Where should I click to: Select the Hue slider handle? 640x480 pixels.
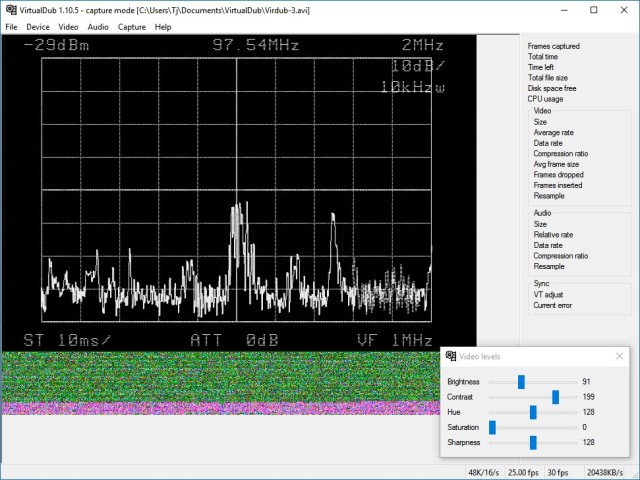point(533,412)
